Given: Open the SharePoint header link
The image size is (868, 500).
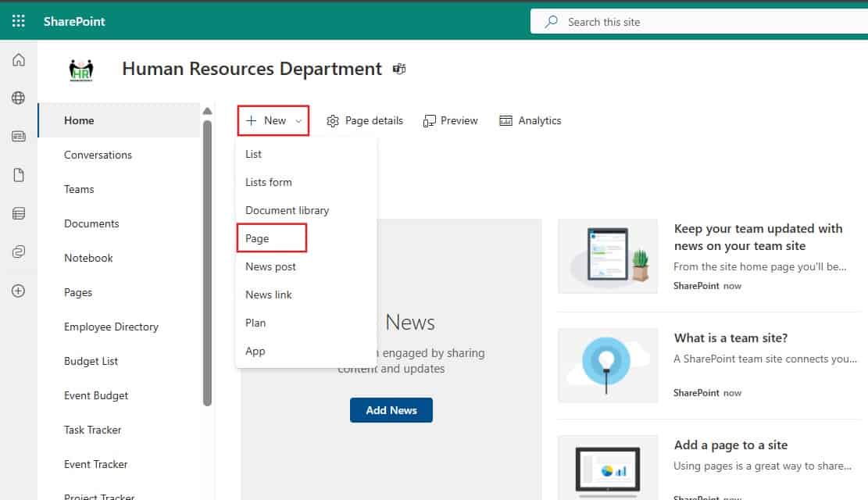Looking at the screenshot, I should pyautogui.click(x=74, y=22).
